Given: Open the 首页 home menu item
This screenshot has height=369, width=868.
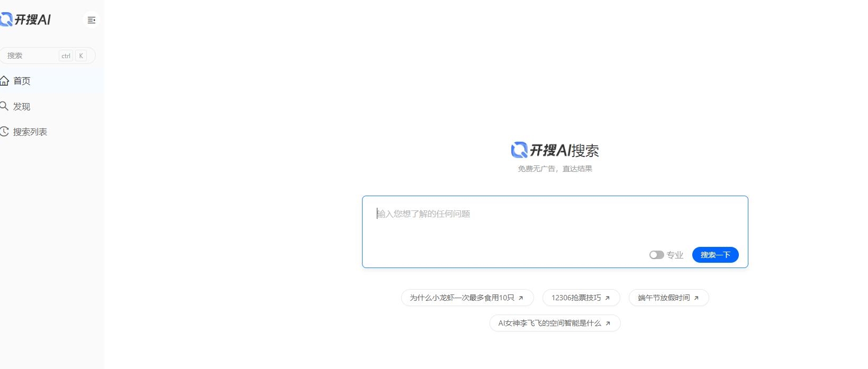Looking at the screenshot, I should click(x=52, y=81).
